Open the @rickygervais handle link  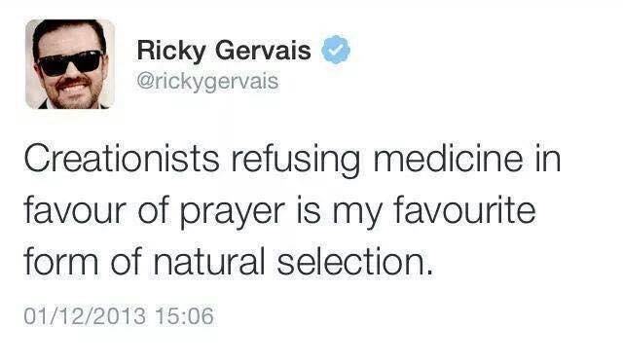(x=207, y=82)
